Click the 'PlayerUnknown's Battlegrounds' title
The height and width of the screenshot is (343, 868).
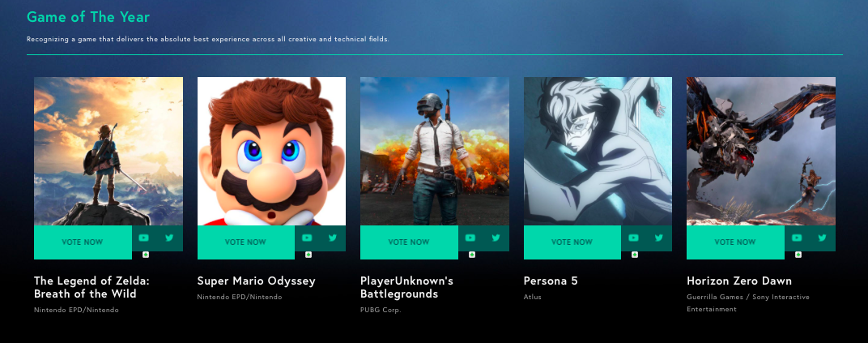(x=406, y=288)
